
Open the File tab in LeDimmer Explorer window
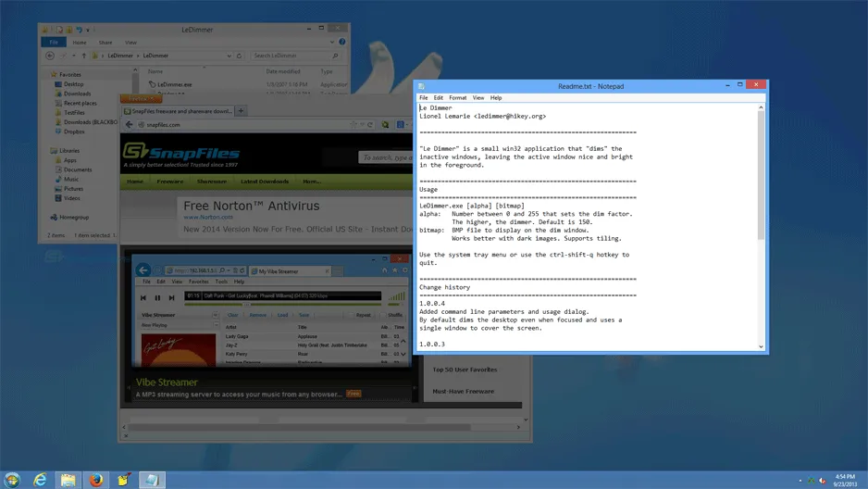[x=54, y=42]
